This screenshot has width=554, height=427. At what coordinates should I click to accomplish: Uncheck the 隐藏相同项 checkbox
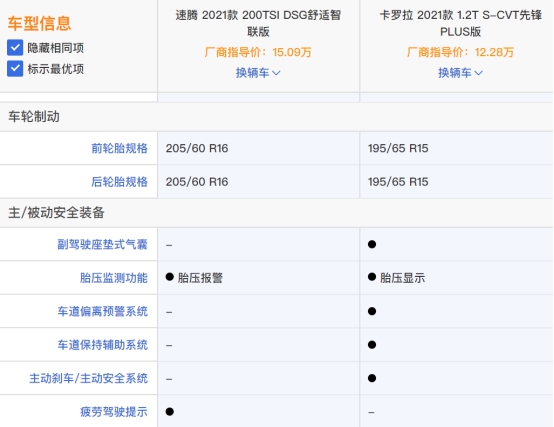coord(15,48)
